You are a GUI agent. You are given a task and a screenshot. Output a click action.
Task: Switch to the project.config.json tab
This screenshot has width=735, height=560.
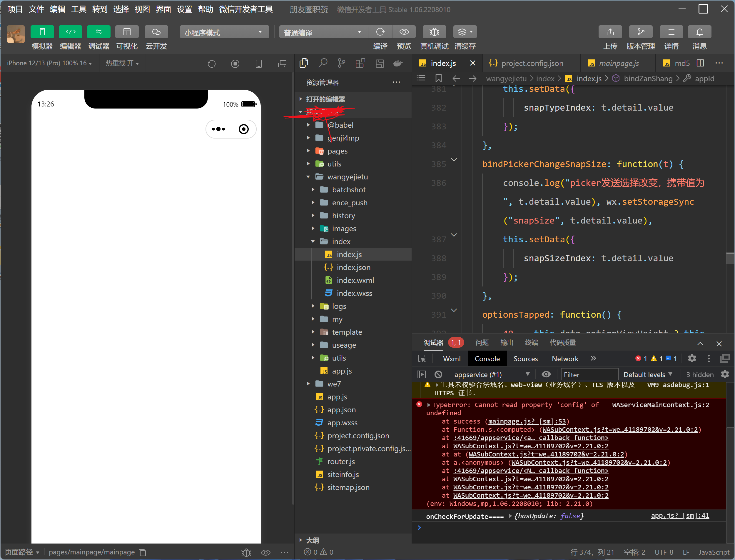pyautogui.click(x=532, y=63)
